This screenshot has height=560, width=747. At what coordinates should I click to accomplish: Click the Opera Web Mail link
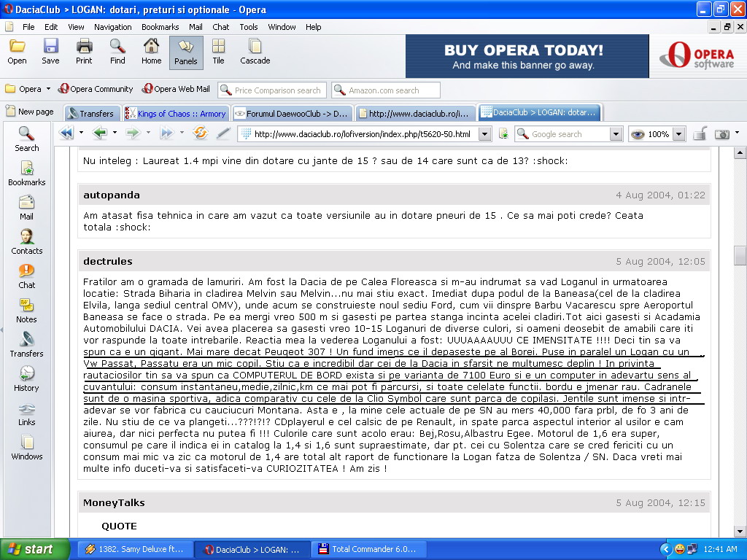pyautogui.click(x=177, y=89)
